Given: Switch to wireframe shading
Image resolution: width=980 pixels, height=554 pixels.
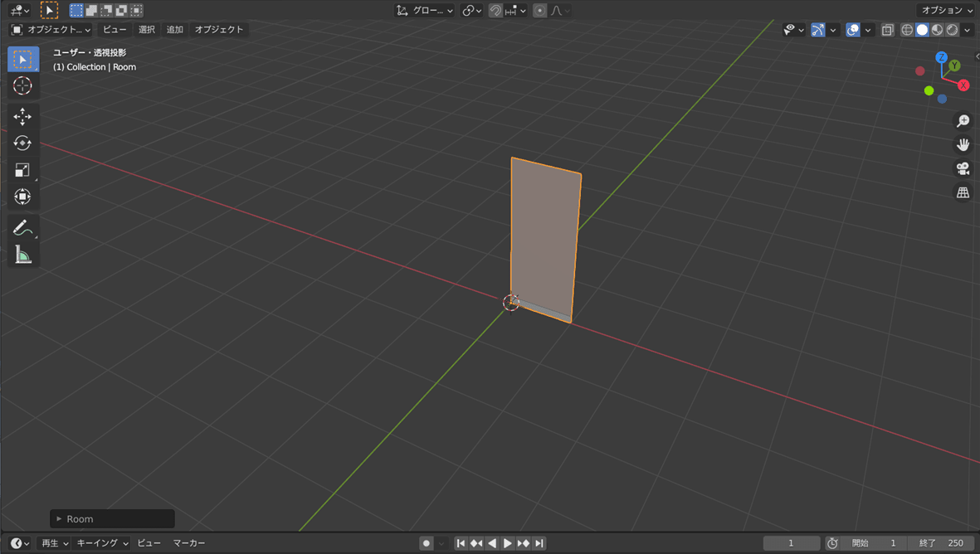Looking at the screenshot, I should point(907,30).
